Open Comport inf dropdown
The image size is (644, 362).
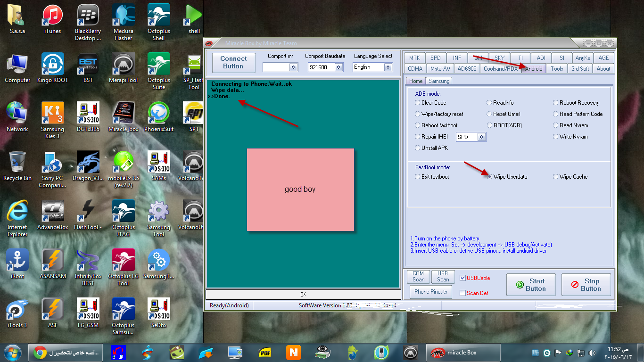[x=293, y=67]
